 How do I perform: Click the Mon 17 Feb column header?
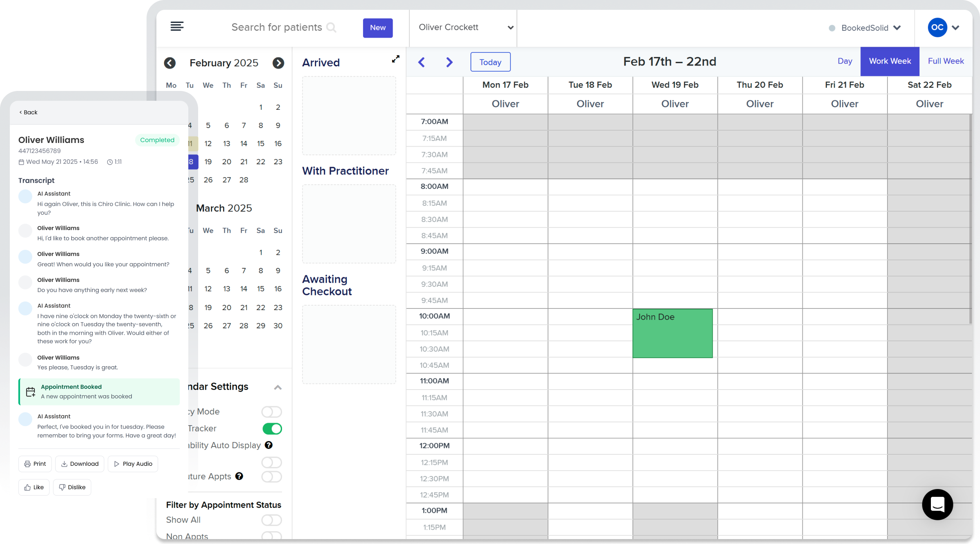click(505, 85)
